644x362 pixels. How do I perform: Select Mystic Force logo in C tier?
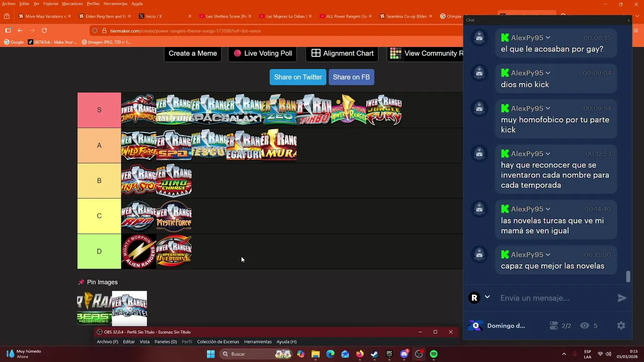[x=174, y=216]
